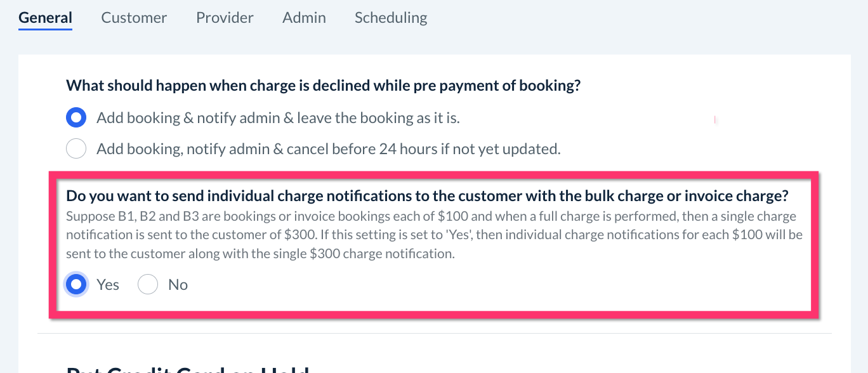Click the horizontal divider below the Yes/No options
This screenshot has height=373, width=868.
[434, 333]
